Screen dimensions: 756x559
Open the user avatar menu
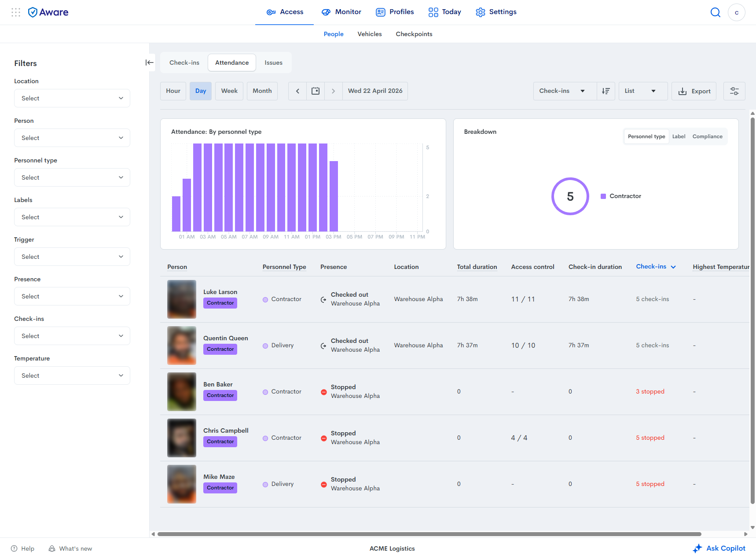(736, 12)
